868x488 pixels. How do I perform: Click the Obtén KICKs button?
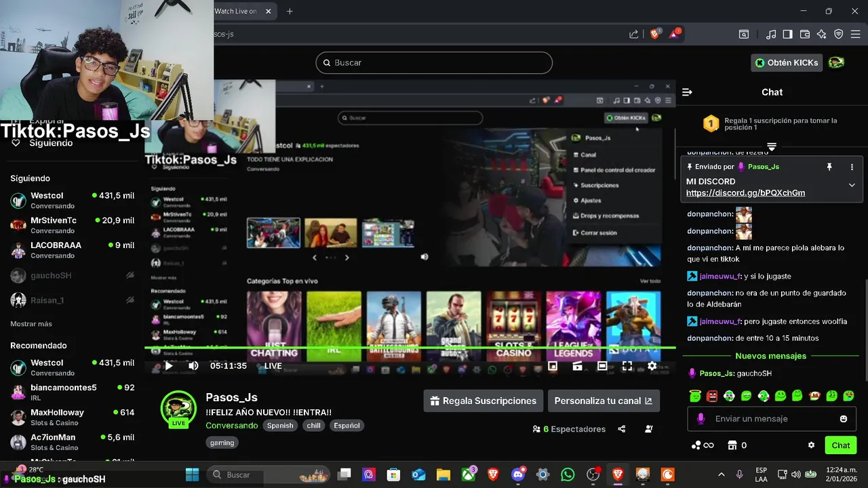(x=787, y=62)
